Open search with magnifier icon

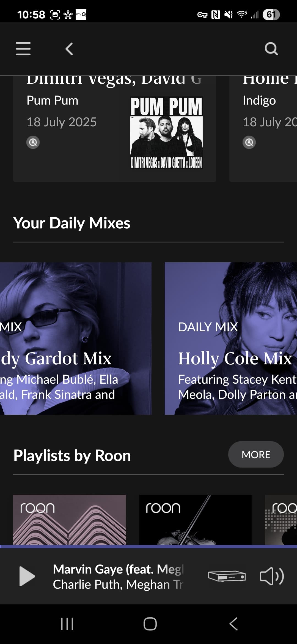[x=271, y=49]
